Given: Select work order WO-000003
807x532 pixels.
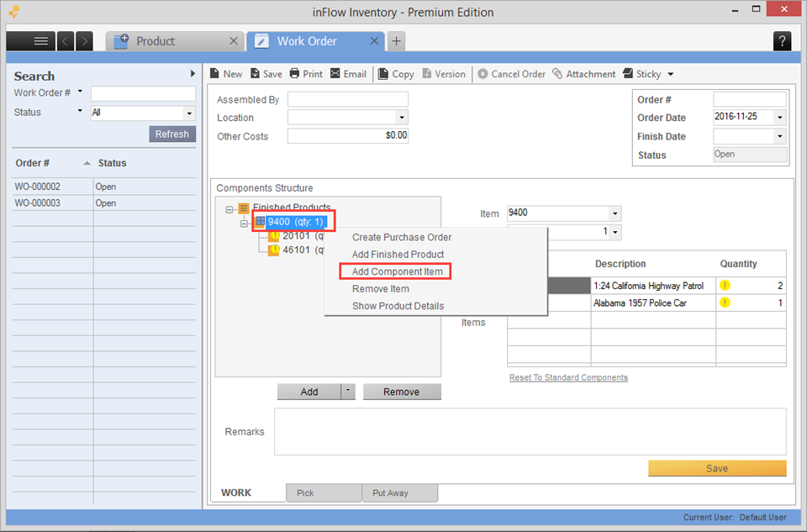Looking at the screenshot, I should pos(104,203).
